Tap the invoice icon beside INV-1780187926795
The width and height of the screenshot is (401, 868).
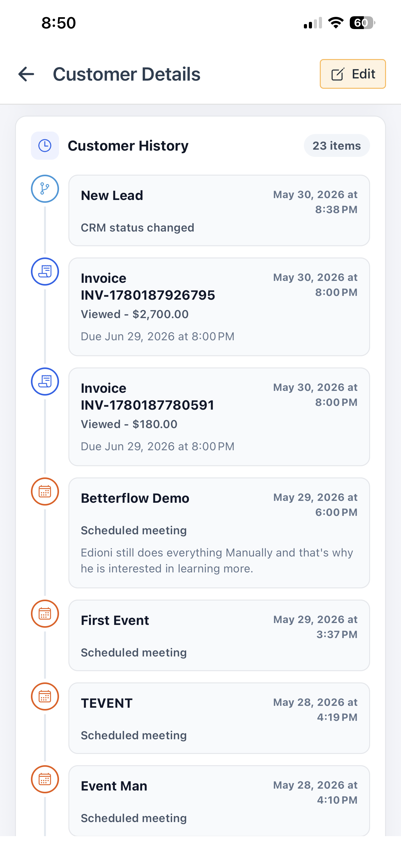pyautogui.click(x=45, y=272)
